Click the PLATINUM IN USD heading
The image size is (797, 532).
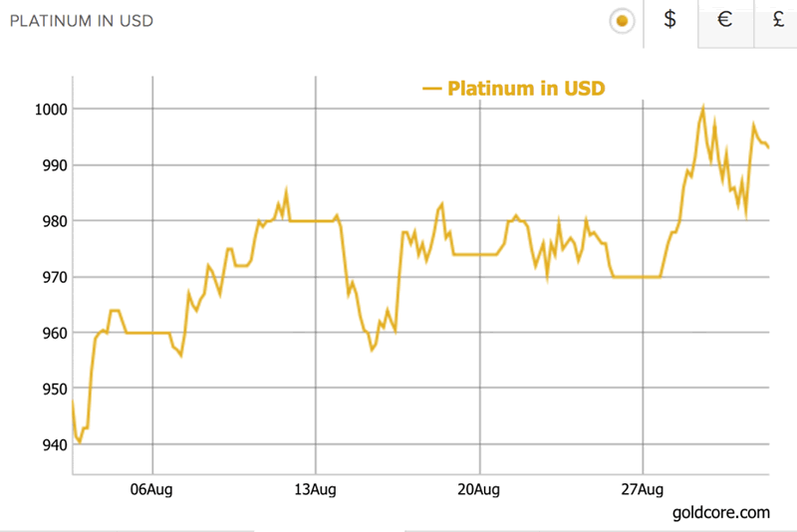click(x=82, y=20)
